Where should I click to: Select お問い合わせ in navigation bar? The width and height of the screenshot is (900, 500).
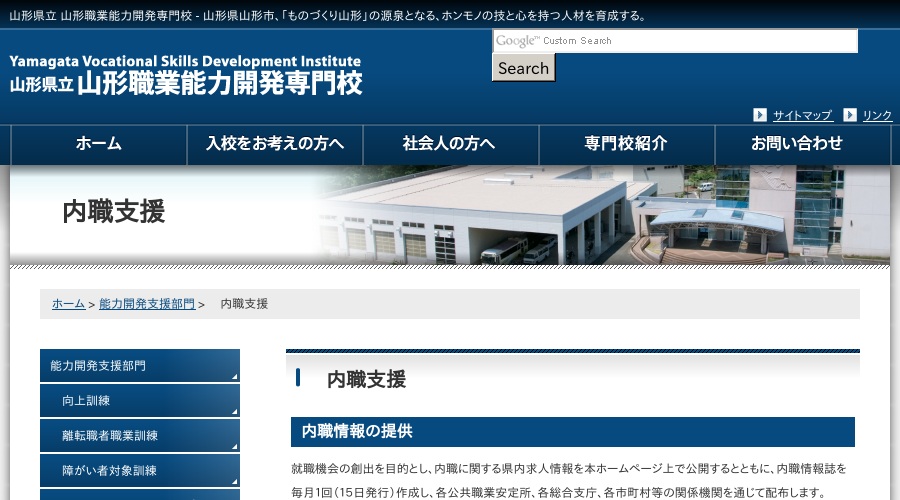(x=797, y=144)
